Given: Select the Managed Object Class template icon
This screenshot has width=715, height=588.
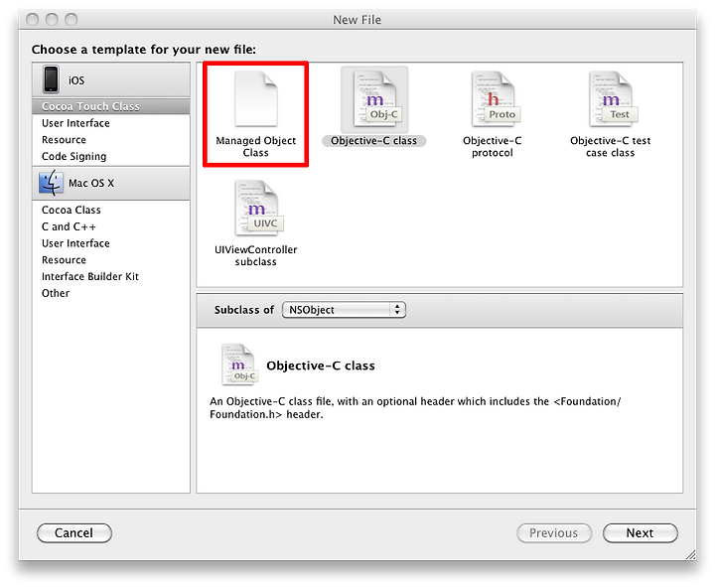Looking at the screenshot, I should tap(256, 99).
